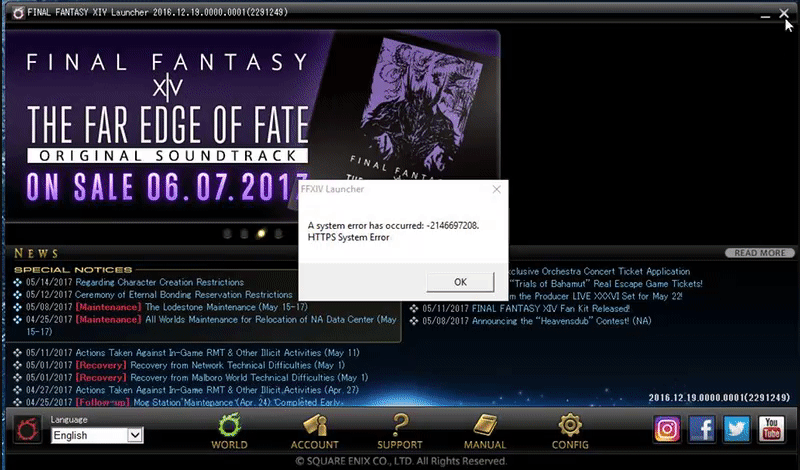
Task: Open the SUPPORT question mark icon
Action: [399, 432]
